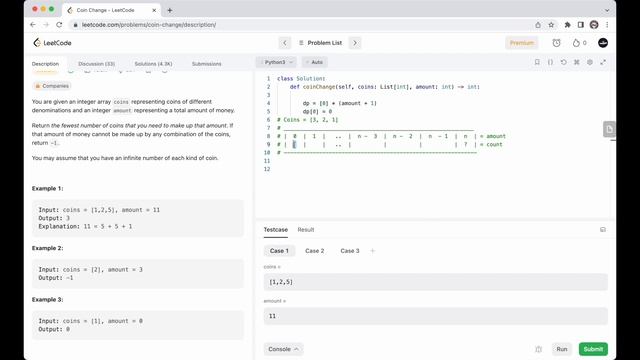Viewport: 640px width, 360px height.
Task: Switch to the Result tab
Action: 306,230
